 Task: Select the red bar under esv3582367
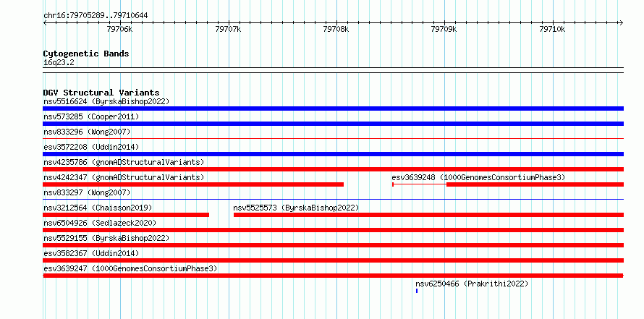click(x=333, y=260)
